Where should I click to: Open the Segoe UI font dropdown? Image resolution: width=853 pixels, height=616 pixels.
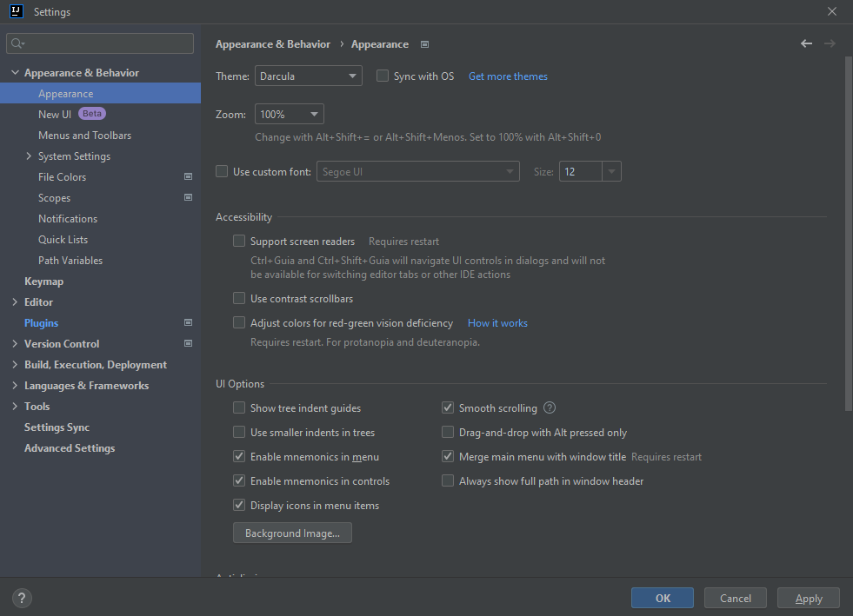[x=417, y=172]
